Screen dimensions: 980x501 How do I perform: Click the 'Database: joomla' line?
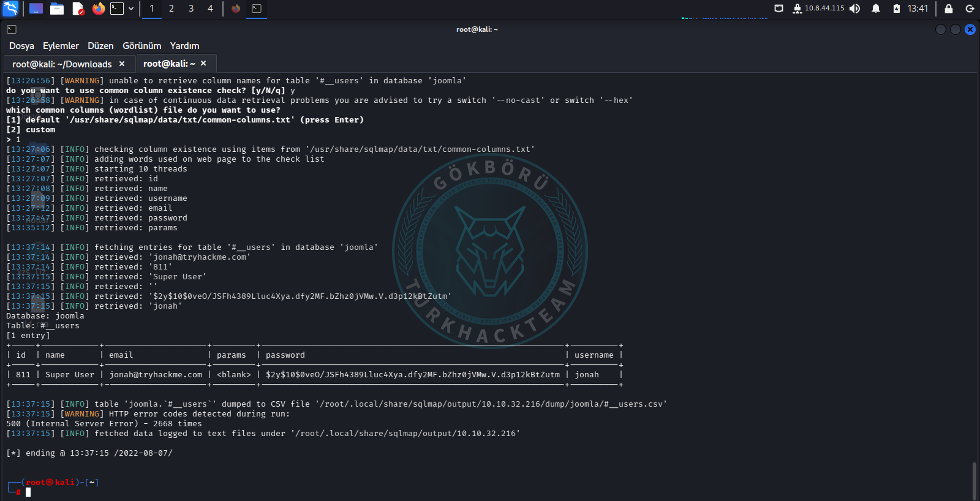click(x=45, y=316)
